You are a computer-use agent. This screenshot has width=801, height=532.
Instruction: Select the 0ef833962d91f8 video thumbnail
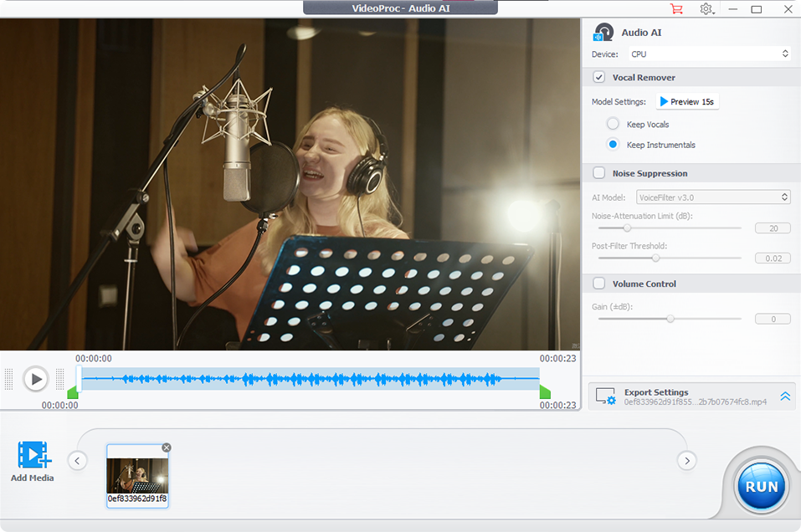[x=137, y=475]
